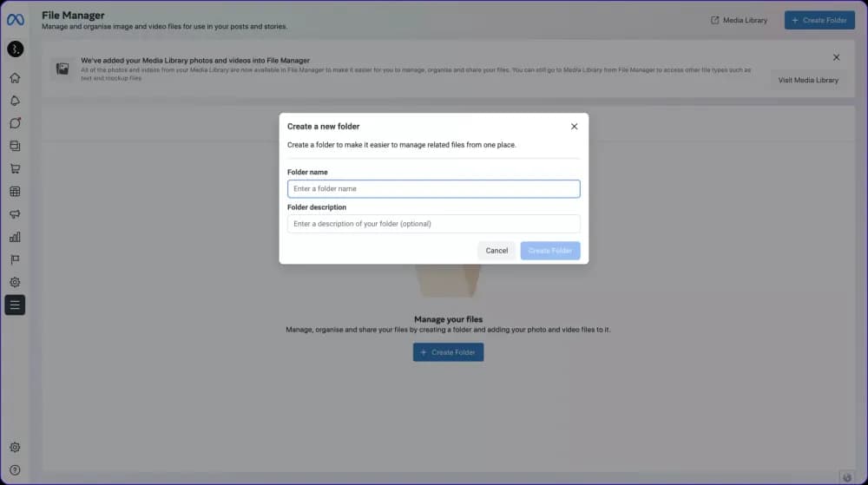Open settings gear at sidebar bottom
The height and width of the screenshot is (485, 868).
click(15, 448)
